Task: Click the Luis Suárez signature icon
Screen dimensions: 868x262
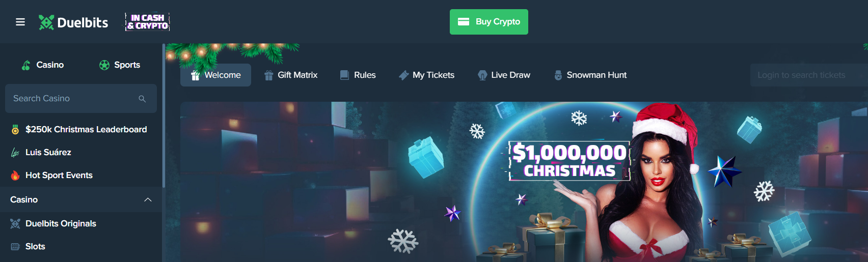Action: tap(15, 153)
